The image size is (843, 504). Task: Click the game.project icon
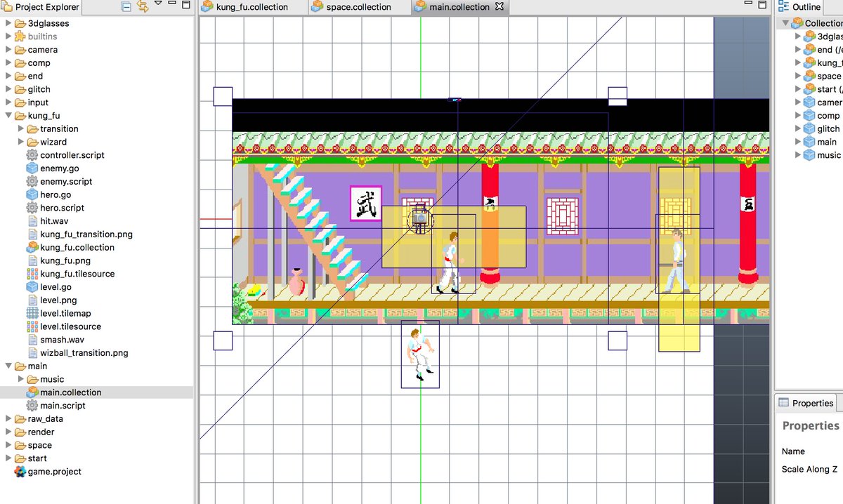[x=20, y=472]
